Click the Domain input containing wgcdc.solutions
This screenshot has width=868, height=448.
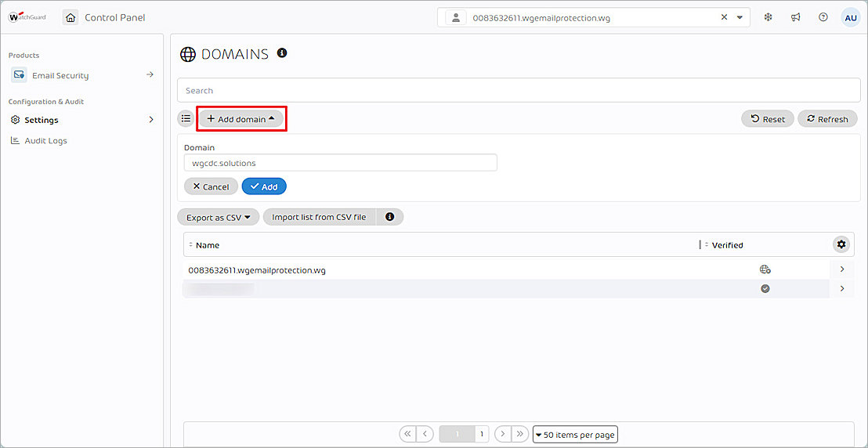[x=341, y=163]
